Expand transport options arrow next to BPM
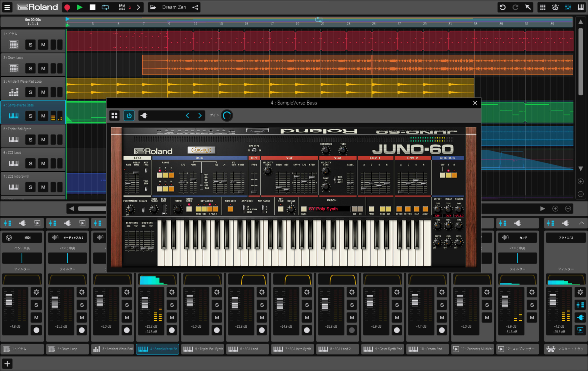 (139, 7)
